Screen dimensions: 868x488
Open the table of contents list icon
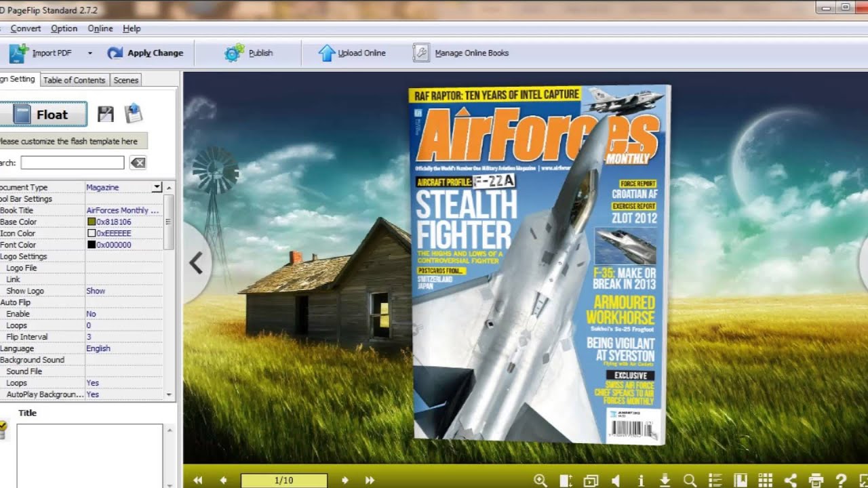click(715, 481)
